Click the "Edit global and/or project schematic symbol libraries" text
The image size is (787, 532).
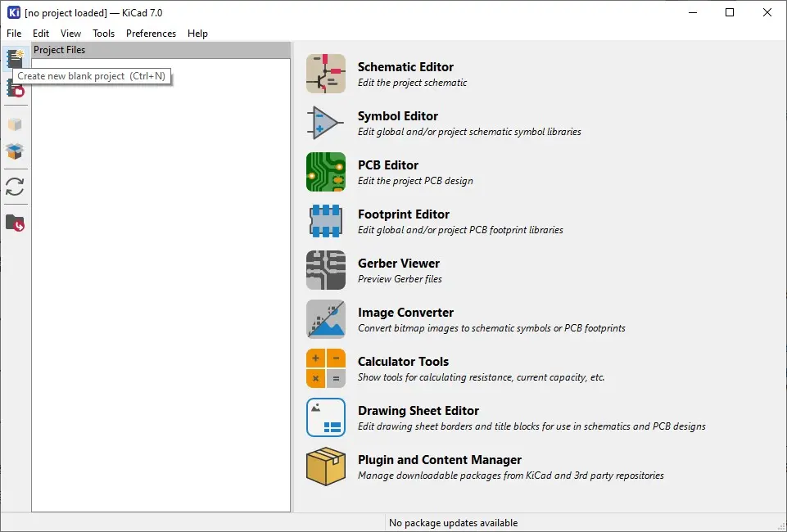(469, 132)
